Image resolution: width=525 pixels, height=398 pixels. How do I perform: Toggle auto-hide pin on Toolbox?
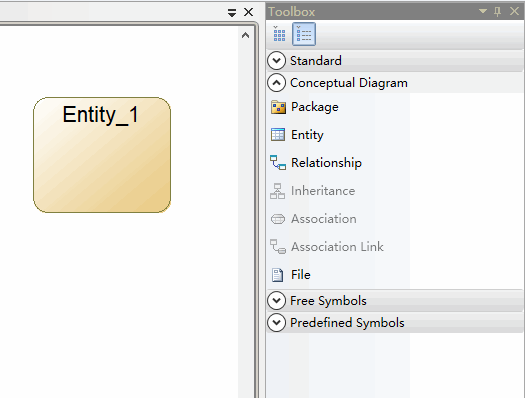pos(498,12)
